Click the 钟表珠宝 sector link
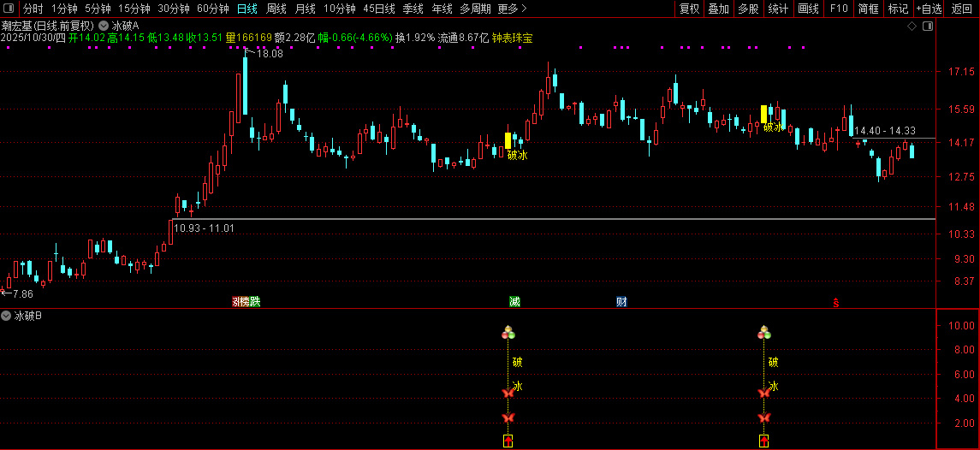This screenshot has width=980, height=450. tap(513, 38)
